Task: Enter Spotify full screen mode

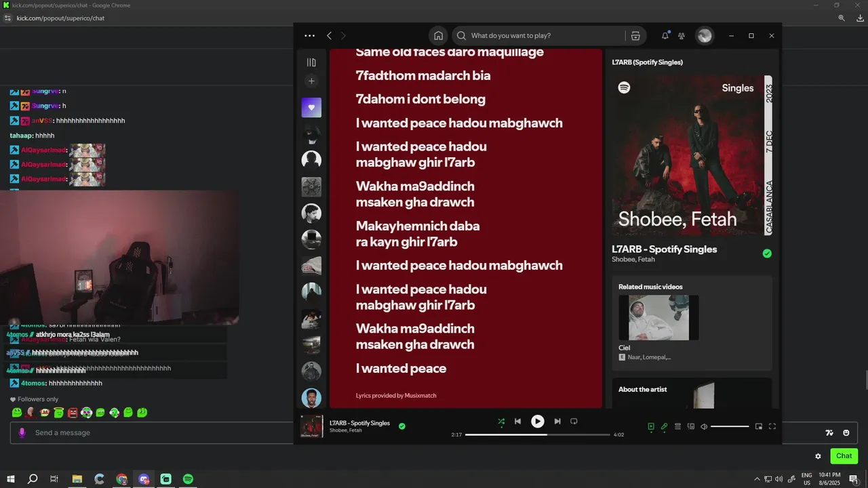Action: (772, 426)
